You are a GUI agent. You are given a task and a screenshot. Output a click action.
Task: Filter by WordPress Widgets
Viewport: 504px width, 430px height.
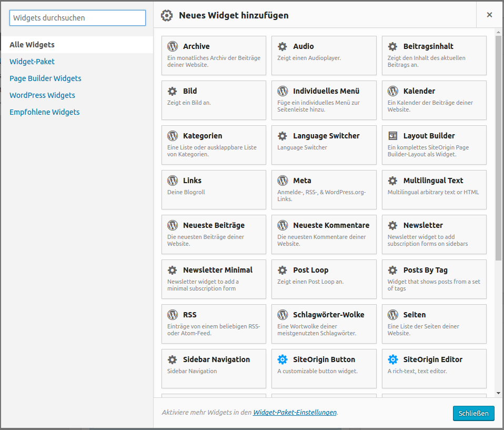[42, 95]
